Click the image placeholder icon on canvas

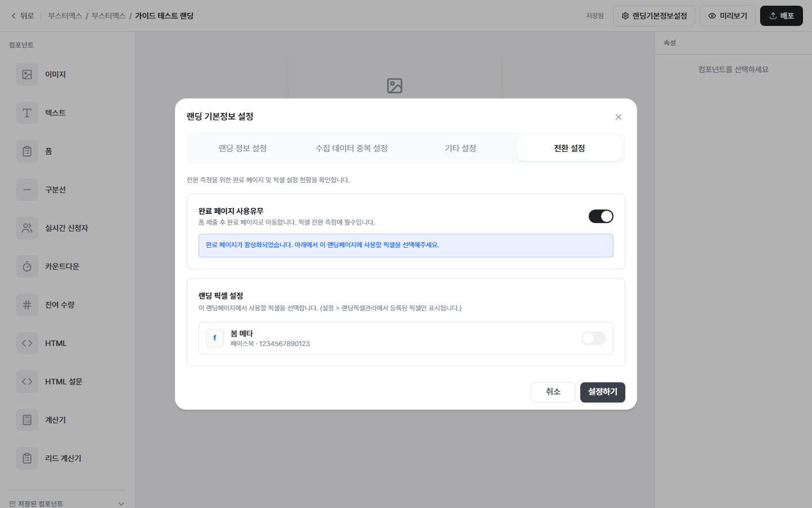(x=395, y=86)
